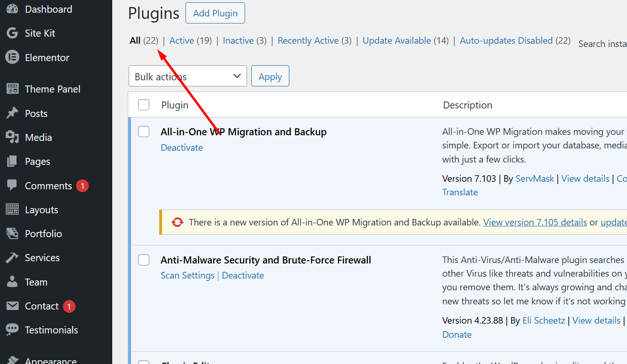Open the Layouts menu
This screenshot has width=627, height=364.
pos(41,209)
